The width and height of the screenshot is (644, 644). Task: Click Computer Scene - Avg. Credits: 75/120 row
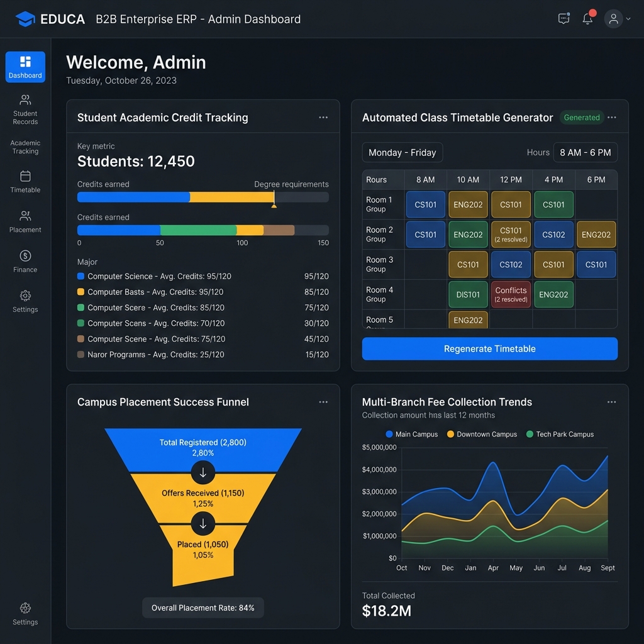203,339
